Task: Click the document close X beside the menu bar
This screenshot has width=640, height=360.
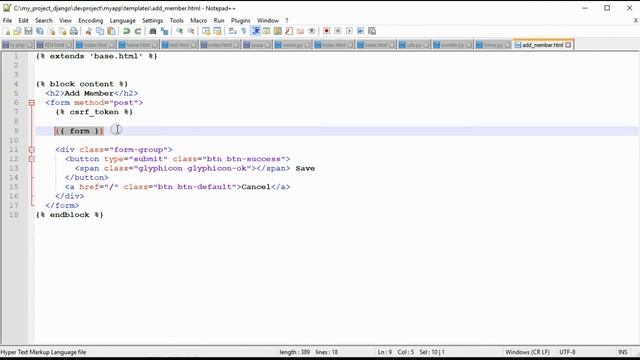Action: [x=636, y=20]
